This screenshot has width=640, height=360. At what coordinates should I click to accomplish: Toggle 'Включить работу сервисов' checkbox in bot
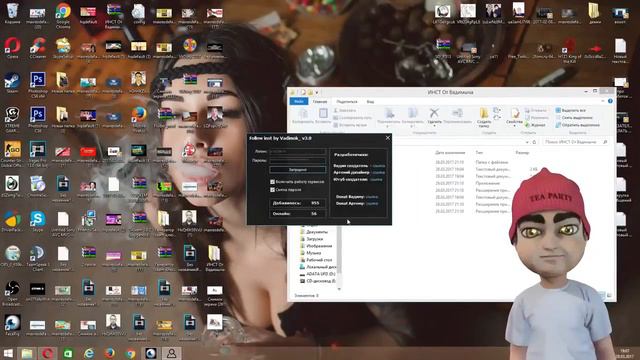coord(272,182)
